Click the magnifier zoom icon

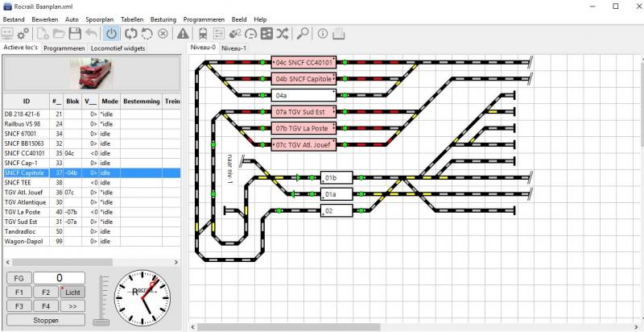click(303, 34)
